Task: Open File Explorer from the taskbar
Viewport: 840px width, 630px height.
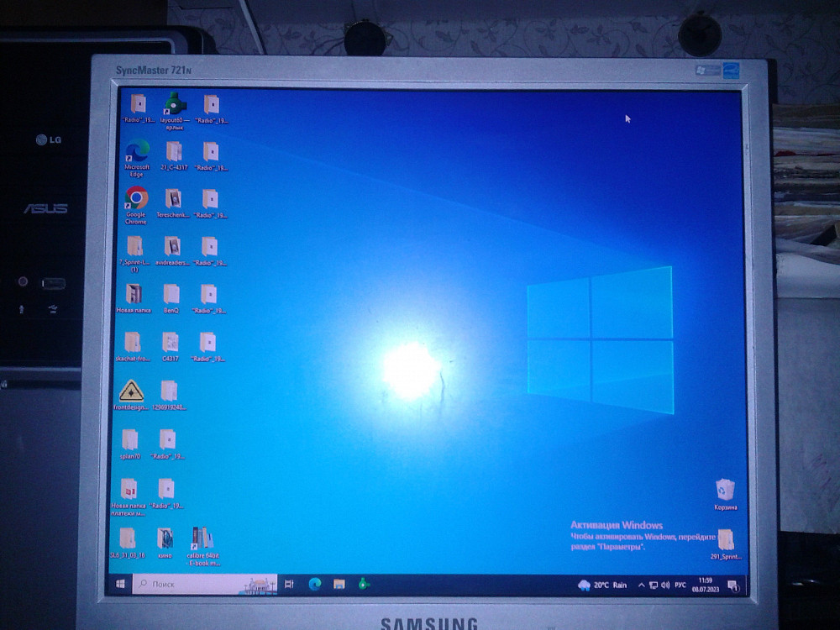Action: (339, 584)
